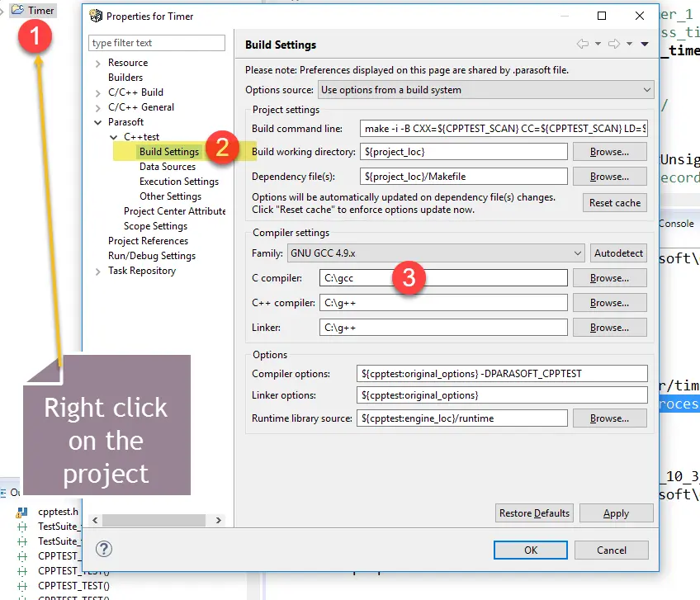Open Execution Settings page
Image resolution: width=700 pixels, height=600 pixels.
(179, 182)
